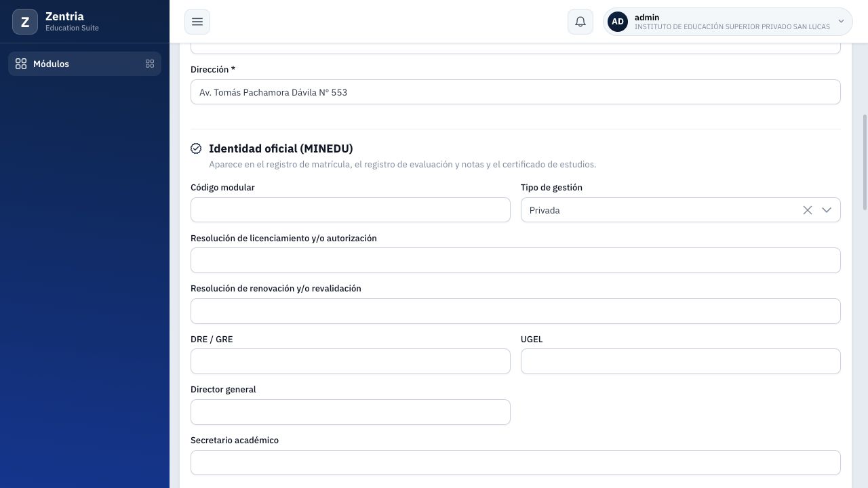
Task: Focus the DRE / GRE input
Action: coord(351,361)
